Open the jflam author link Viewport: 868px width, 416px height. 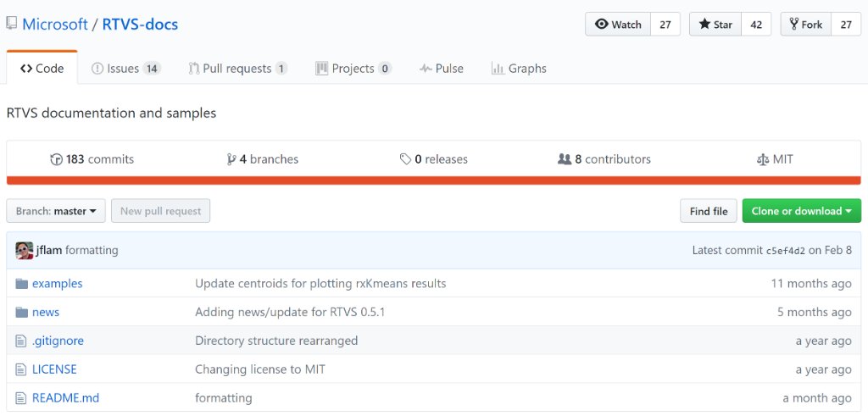pos(48,250)
